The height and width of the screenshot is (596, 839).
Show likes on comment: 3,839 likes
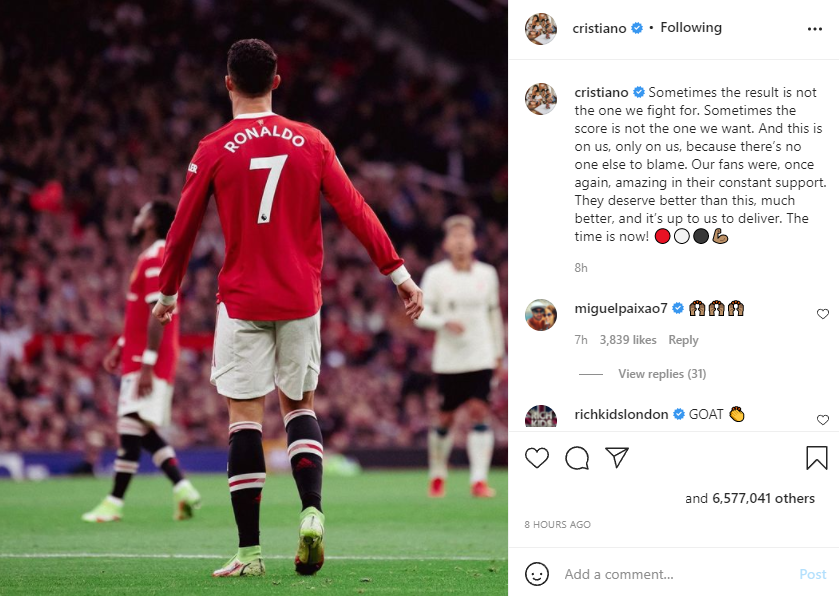(x=628, y=340)
